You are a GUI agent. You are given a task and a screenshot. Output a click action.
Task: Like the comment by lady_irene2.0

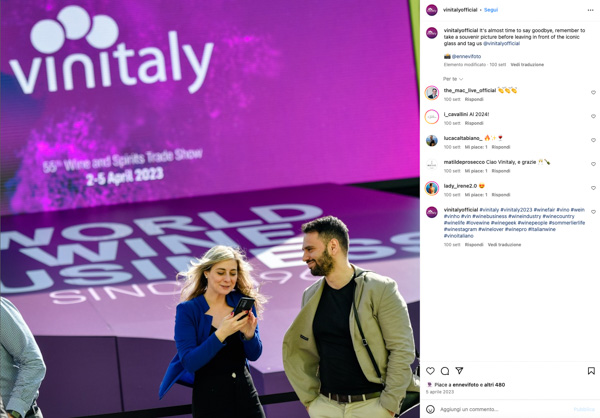pos(593,188)
